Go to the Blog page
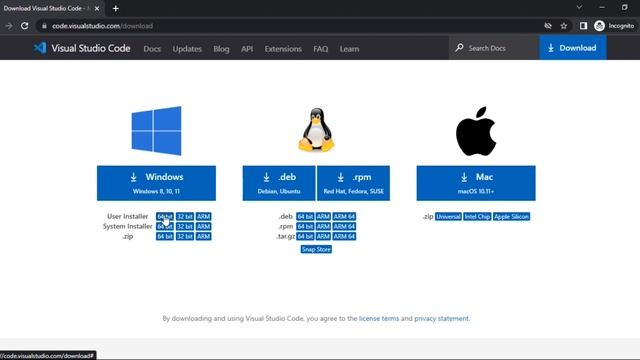The image size is (640, 360). pyautogui.click(x=221, y=49)
